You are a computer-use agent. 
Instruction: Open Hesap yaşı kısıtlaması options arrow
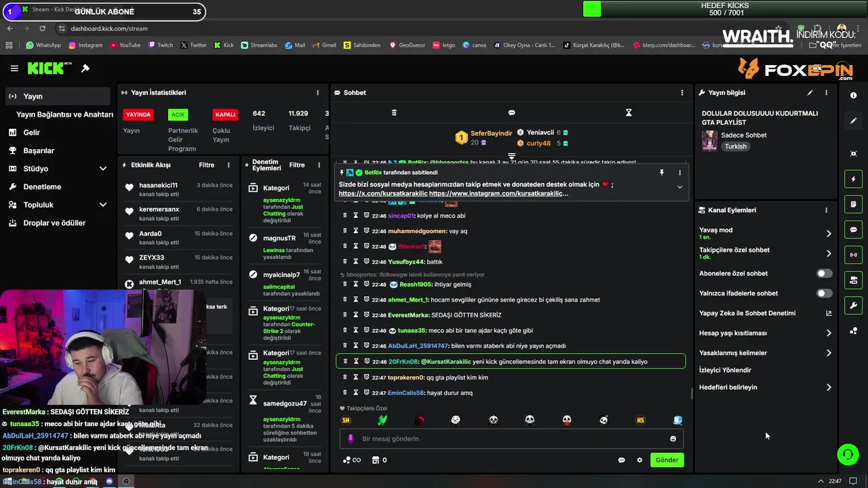tap(829, 333)
